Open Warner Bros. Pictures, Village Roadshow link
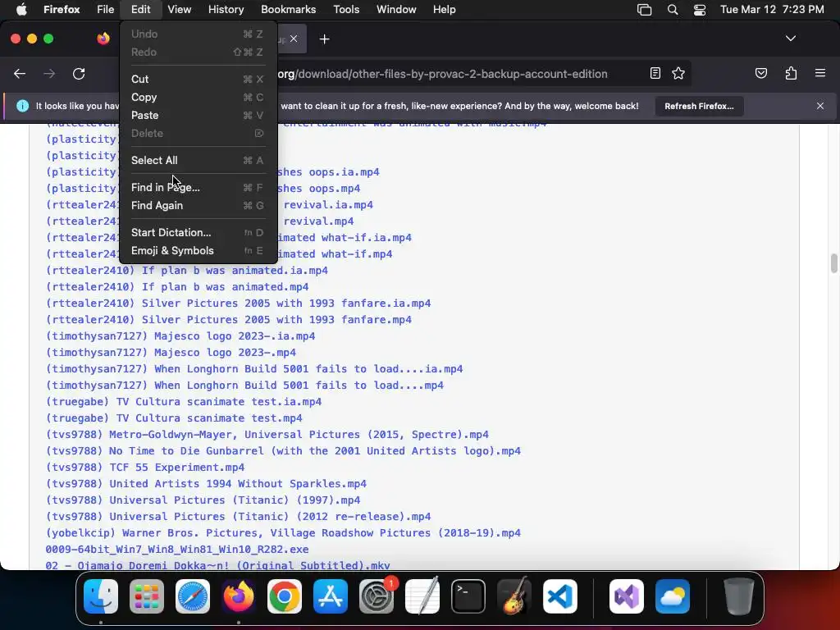The height and width of the screenshot is (630, 840). pyautogui.click(x=283, y=533)
